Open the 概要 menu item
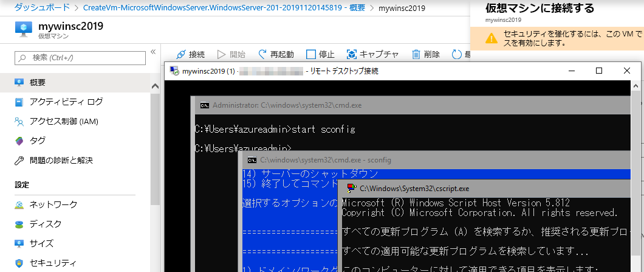Screen dimensions: 644x272 [x=75, y=83]
